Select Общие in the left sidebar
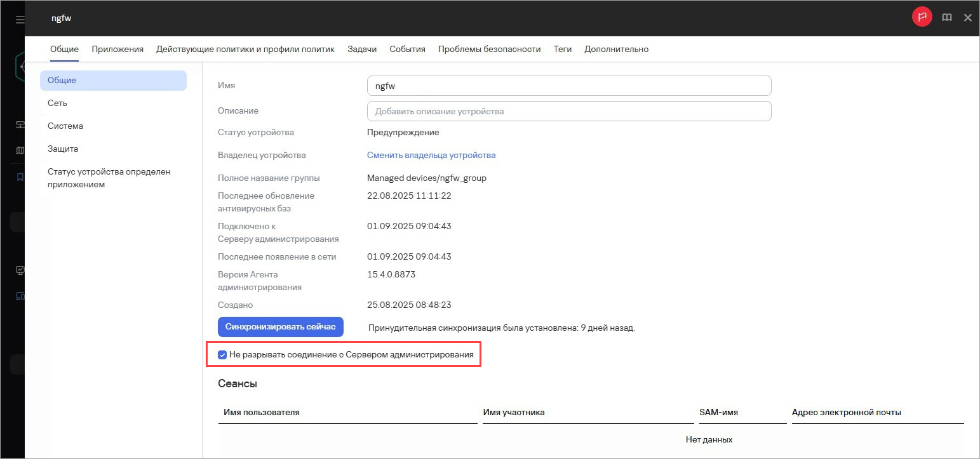Image resolution: width=980 pixels, height=459 pixels. (113, 81)
